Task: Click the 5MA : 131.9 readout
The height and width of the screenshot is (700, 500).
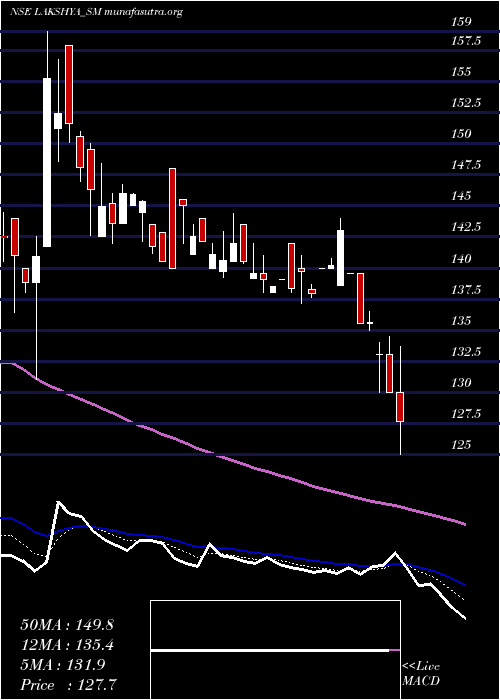Action: (x=62, y=665)
